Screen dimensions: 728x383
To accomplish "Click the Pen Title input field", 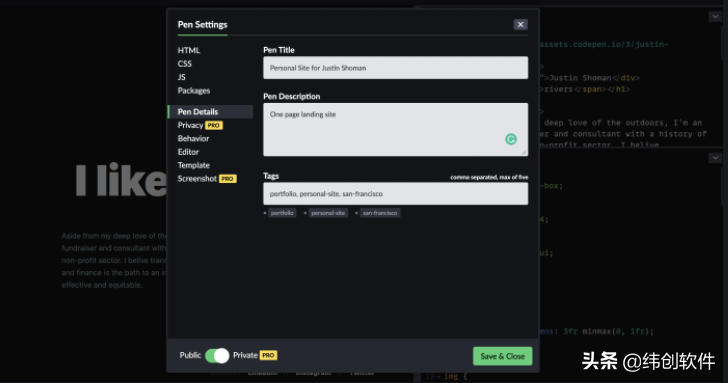I will point(396,68).
